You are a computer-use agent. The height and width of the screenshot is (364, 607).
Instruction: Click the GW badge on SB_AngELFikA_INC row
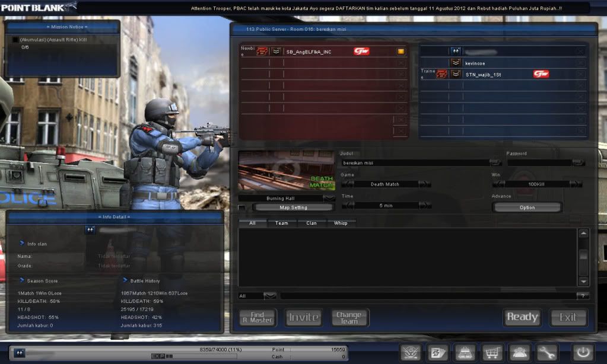click(x=361, y=51)
